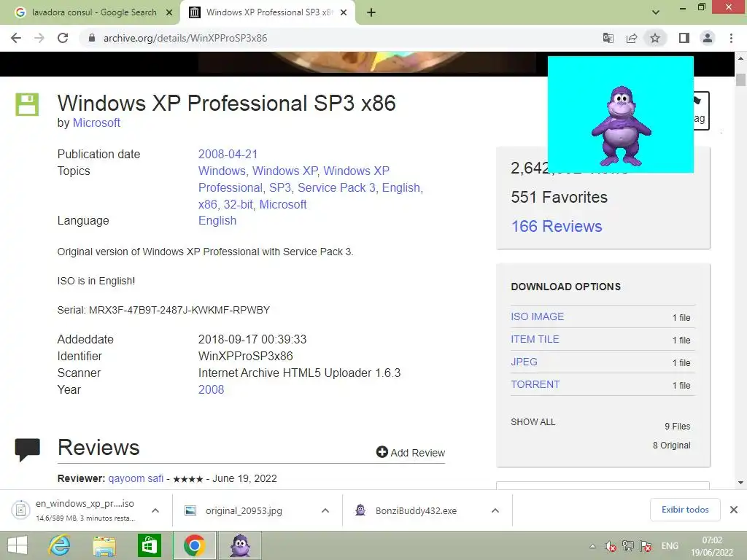Image resolution: width=747 pixels, height=560 pixels.
Task: Open the Chrome profile avatar
Action: tap(708, 38)
